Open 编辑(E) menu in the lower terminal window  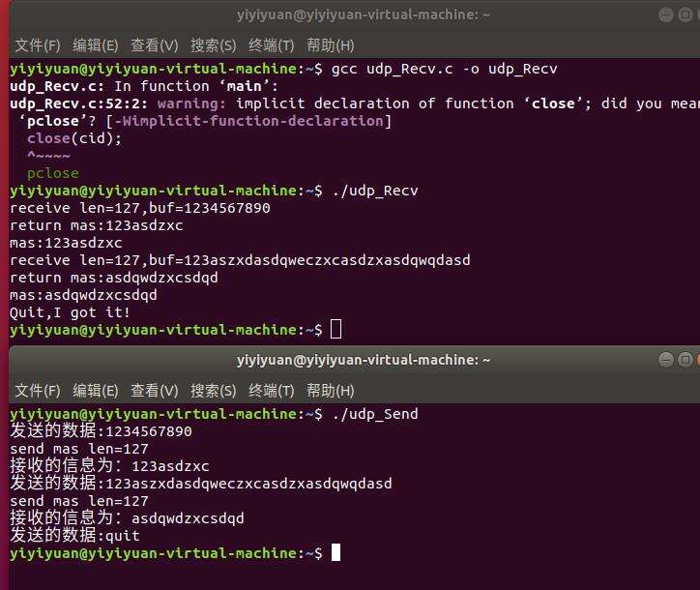pos(96,391)
